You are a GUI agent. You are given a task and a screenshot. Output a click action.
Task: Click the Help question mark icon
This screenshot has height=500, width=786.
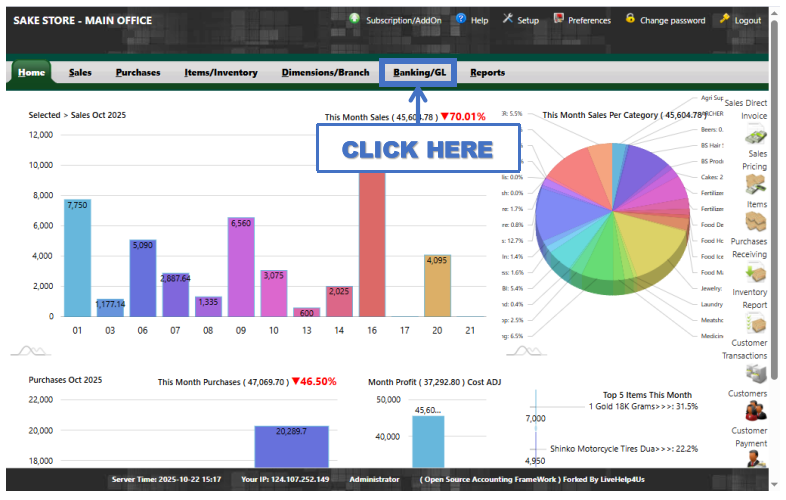pyautogui.click(x=461, y=19)
